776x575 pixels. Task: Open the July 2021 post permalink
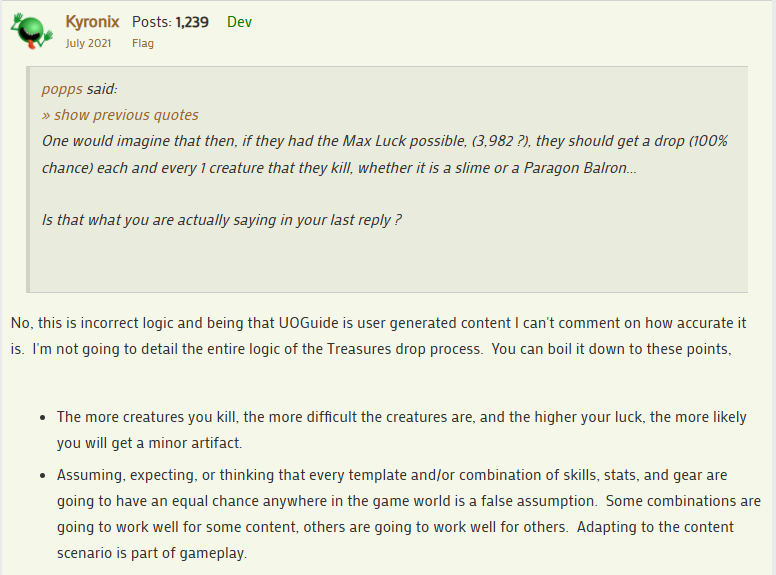pyautogui.click(x=87, y=44)
